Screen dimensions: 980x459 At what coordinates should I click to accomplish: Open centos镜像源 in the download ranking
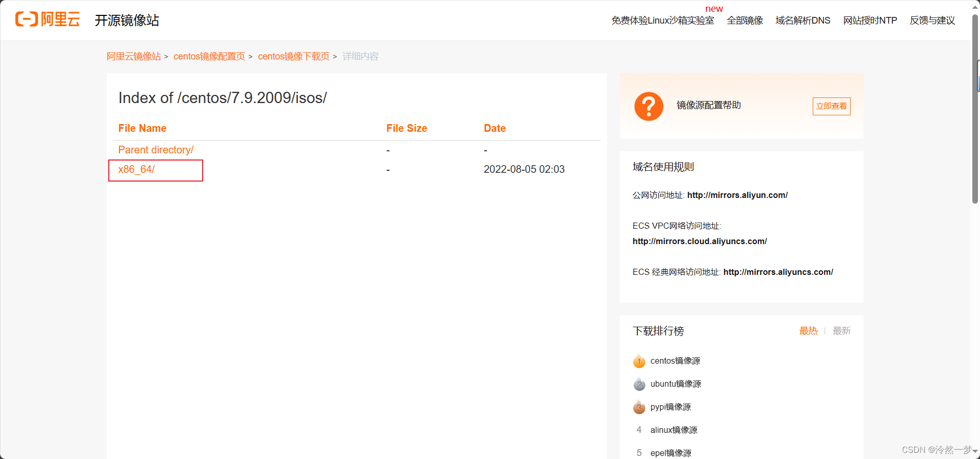[675, 361]
